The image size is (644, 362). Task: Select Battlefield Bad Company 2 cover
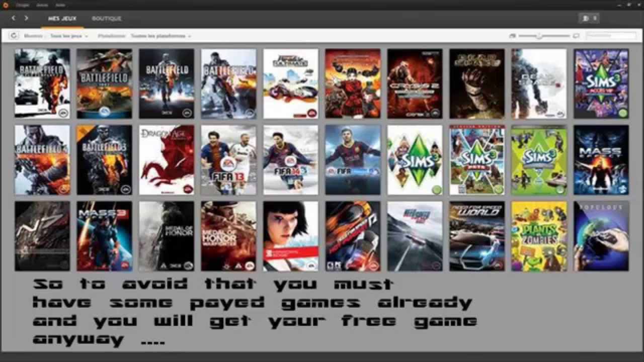coord(42,83)
